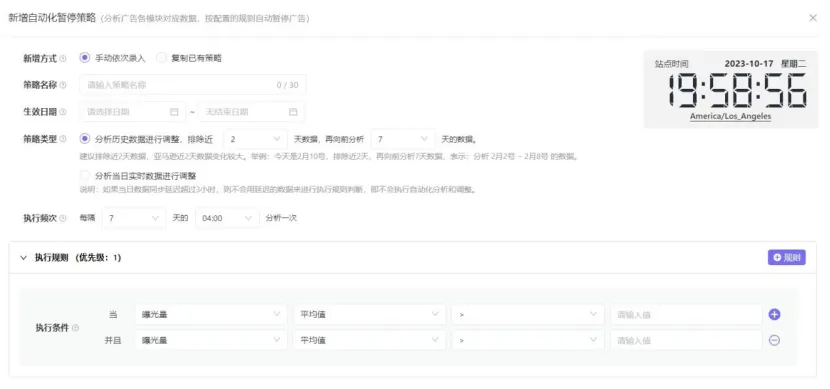
Task: Click help icon next to 新增方式
Action: (63, 58)
